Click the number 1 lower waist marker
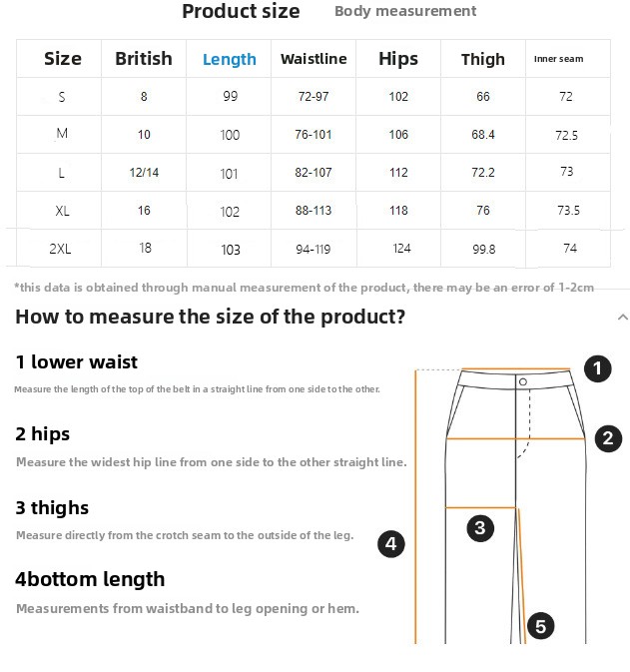 pos(597,369)
